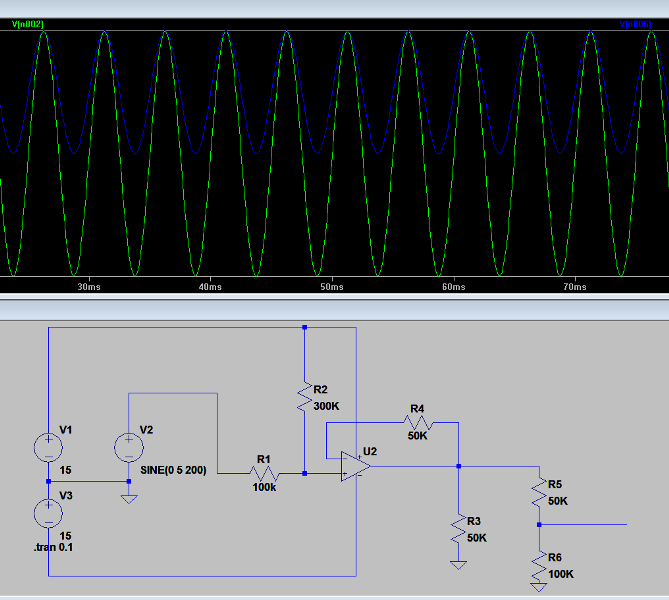This screenshot has height=600, width=669.
Task: Click the output junction node above R3
Action: pyautogui.click(x=458, y=466)
